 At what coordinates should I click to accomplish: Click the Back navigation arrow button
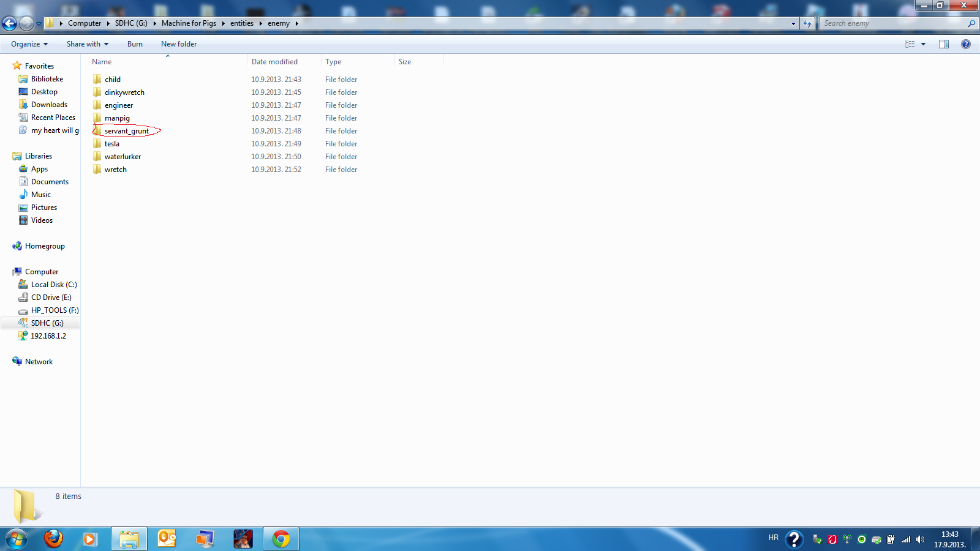click(x=10, y=24)
